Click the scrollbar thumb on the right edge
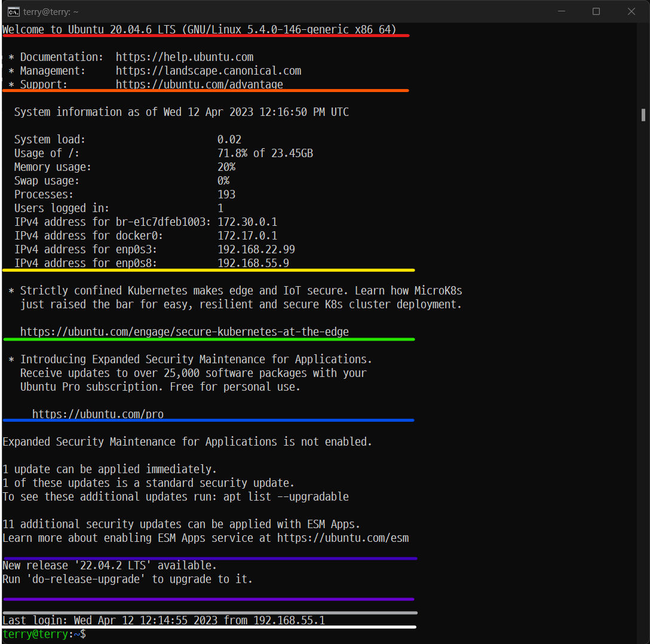The image size is (650, 644). 643,114
